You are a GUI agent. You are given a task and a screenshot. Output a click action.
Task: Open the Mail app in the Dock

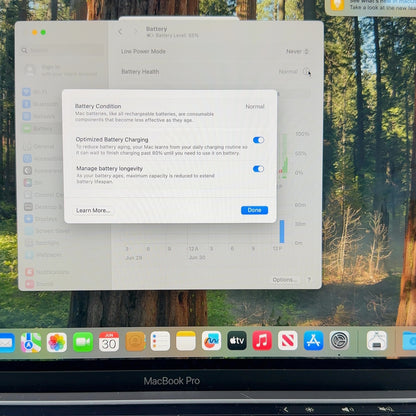click(7, 342)
